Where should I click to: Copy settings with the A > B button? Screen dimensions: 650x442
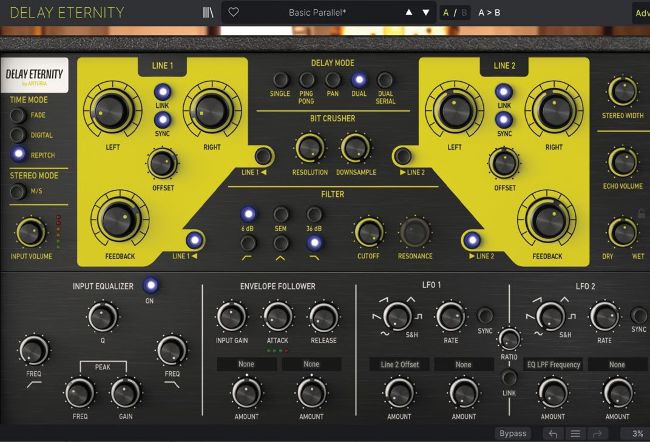pos(489,12)
